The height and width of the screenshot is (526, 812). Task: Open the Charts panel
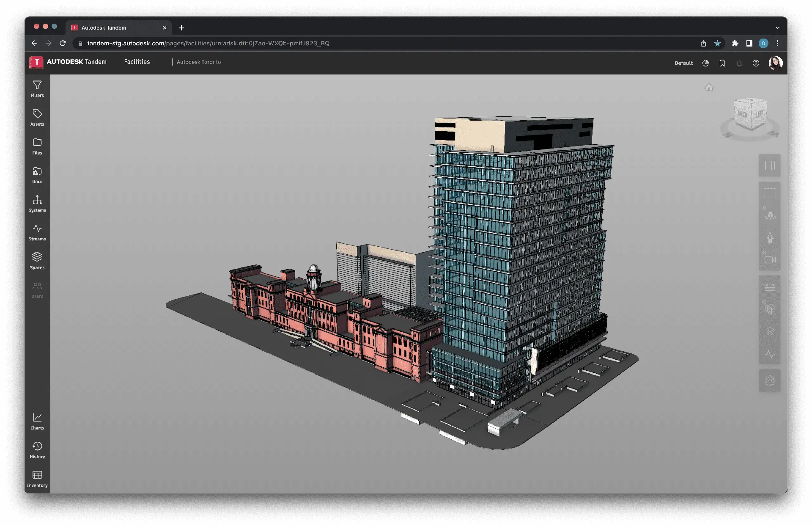pos(37,421)
